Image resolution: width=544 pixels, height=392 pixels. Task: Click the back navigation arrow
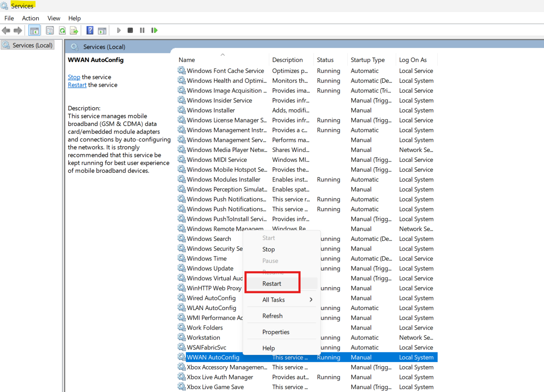tap(6, 30)
